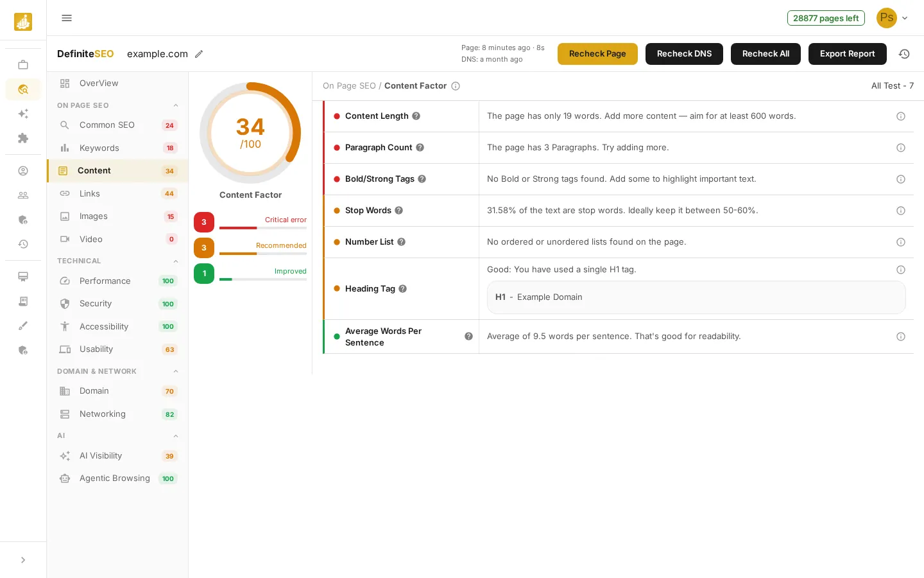Viewport: 924px width, 578px height.
Task: Select the site audit search icon in the left rail
Action: 23,89
